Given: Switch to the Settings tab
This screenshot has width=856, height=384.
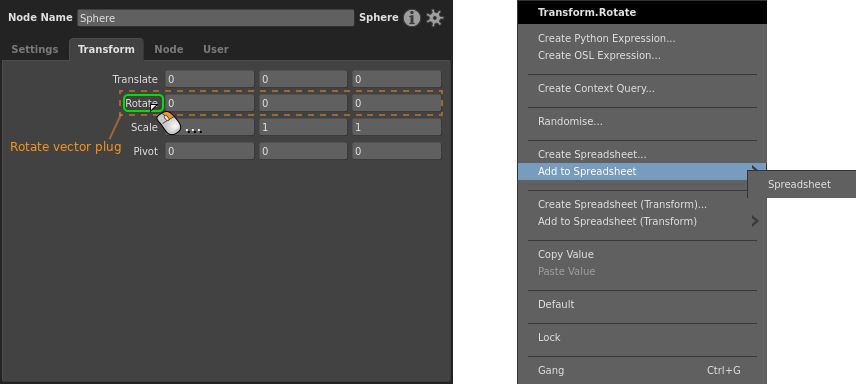Looking at the screenshot, I should [x=34, y=49].
